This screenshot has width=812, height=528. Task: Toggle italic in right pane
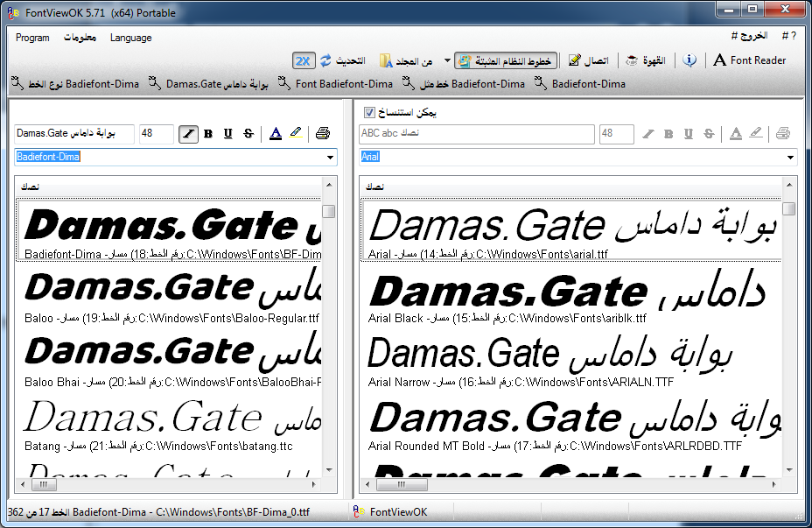pyautogui.click(x=648, y=134)
